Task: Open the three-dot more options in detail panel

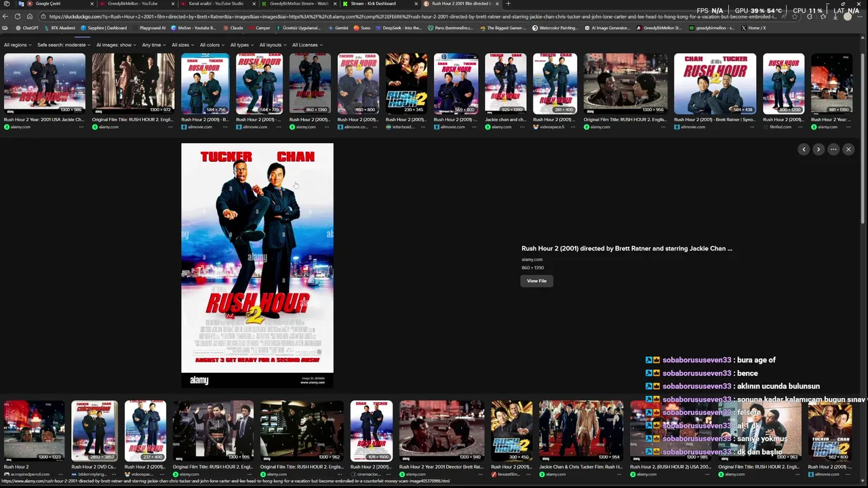Action: (x=833, y=149)
